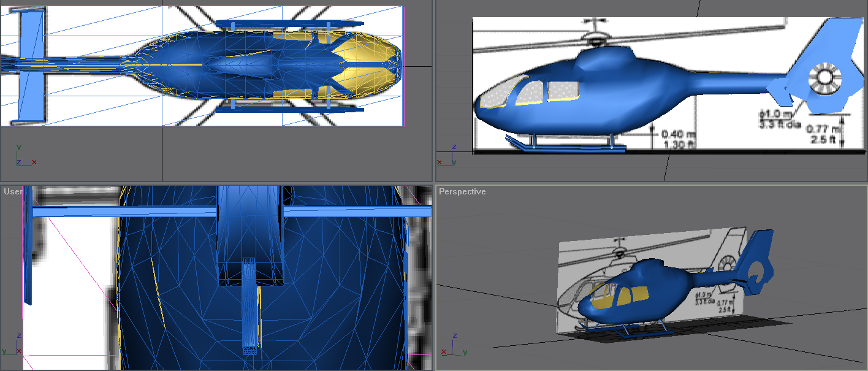Image resolution: width=868 pixels, height=371 pixels.
Task: Click the Perspective viewport label
Action: click(x=462, y=192)
